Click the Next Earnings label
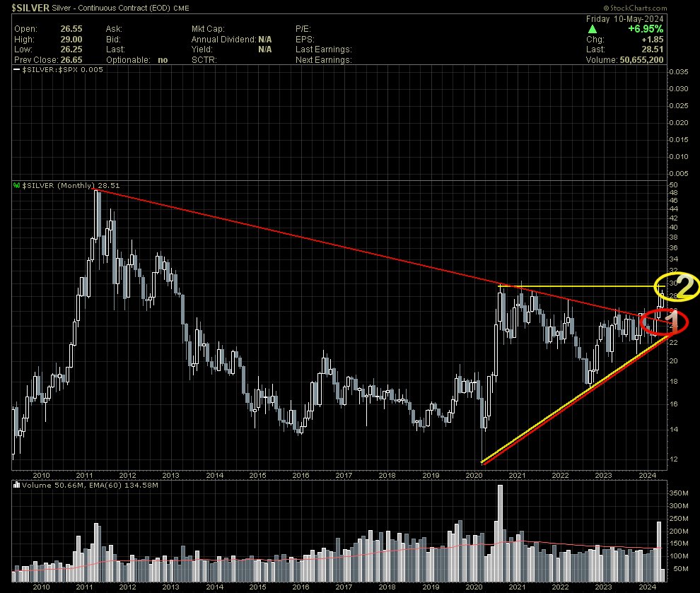700x593 pixels. point(323,60)
